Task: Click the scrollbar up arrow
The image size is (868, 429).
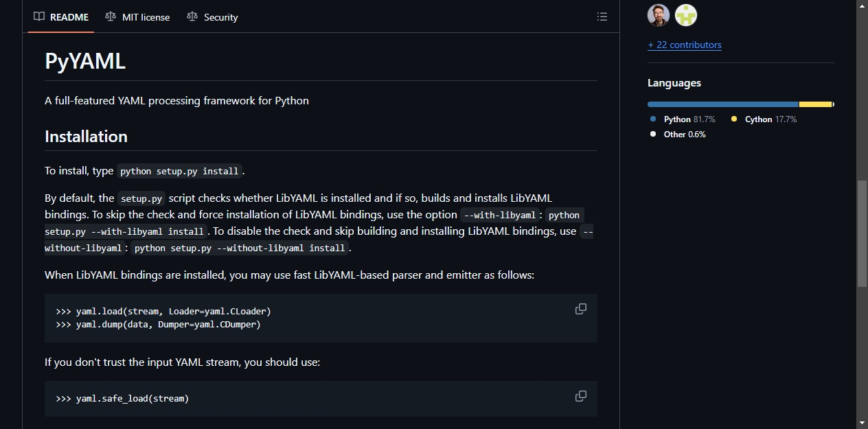Action: [862, 5]
